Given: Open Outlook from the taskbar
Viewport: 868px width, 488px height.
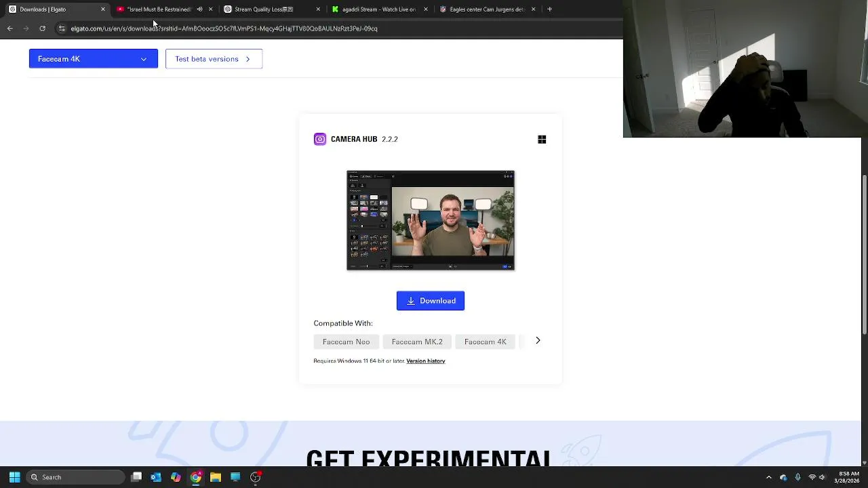Looking at the screenshot, I should coord(156,477).
